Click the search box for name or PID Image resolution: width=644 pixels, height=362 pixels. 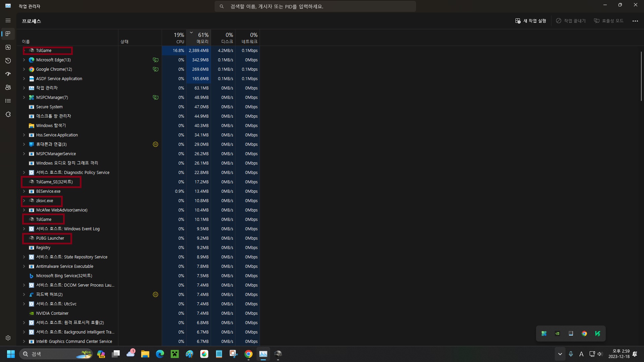pos(315,6)
